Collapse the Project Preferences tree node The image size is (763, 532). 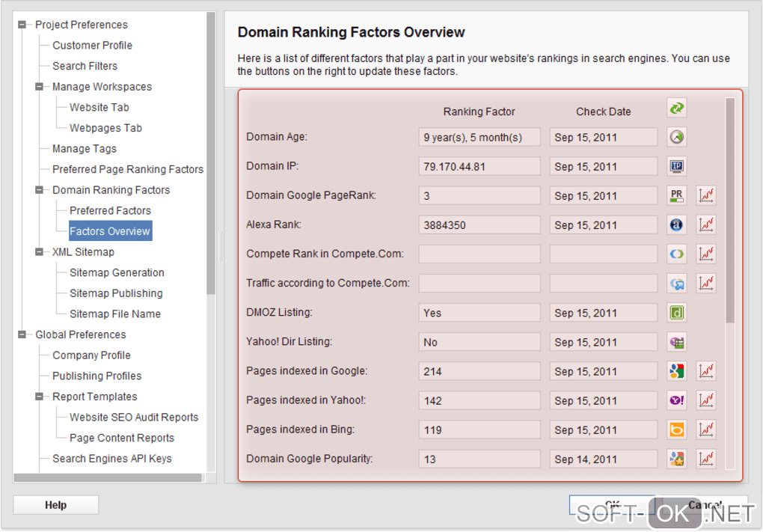coord(22,25)
